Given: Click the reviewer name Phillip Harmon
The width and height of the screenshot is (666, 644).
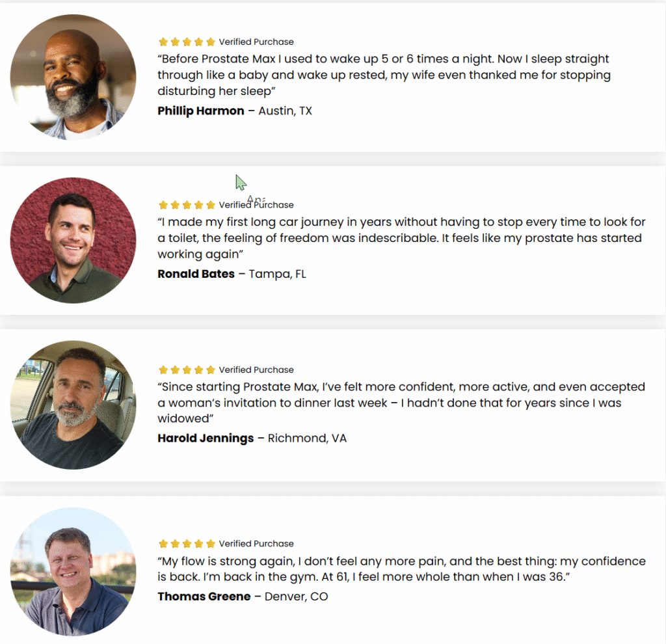Looking at the screenshot, I should tap(201, 111).
